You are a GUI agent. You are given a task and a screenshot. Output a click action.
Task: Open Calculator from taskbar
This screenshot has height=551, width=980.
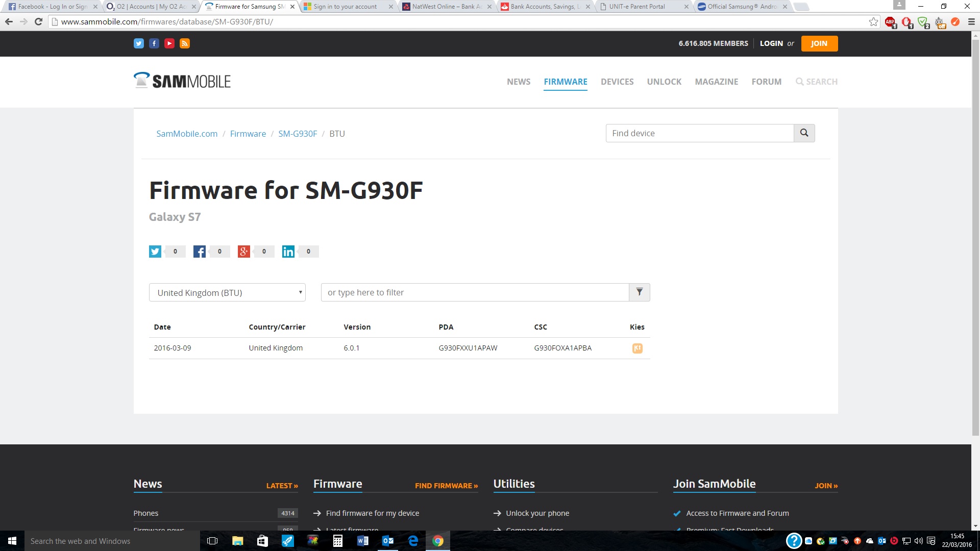coord(337,541)
